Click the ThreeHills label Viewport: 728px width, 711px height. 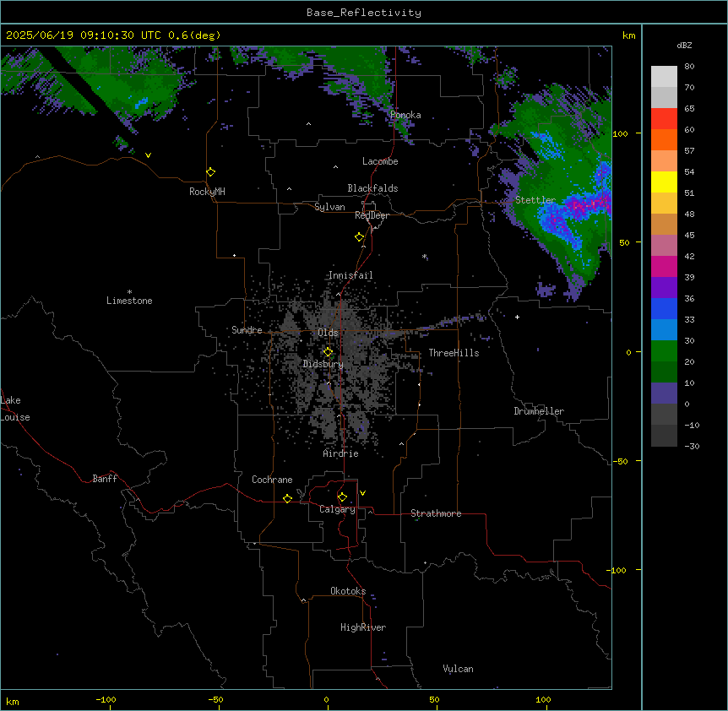[x=454, y=353]
